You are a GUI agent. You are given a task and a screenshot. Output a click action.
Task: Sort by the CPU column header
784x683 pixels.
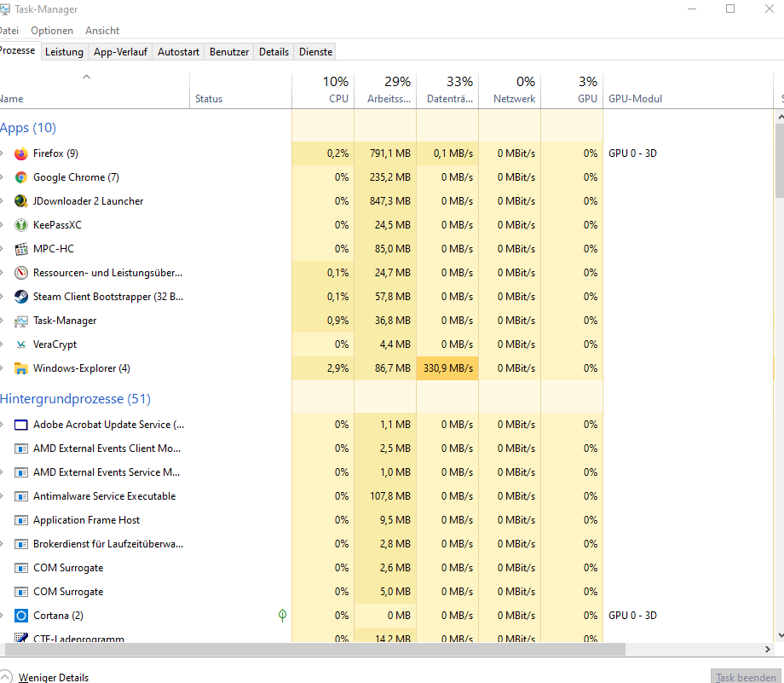click(x=323, y=90)
